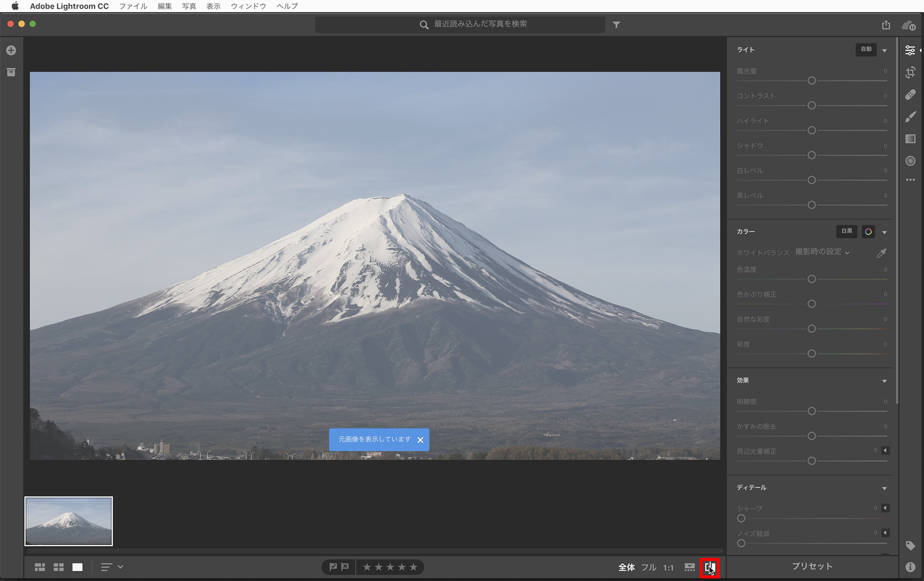Open the 撮影時の設定 white balance dropdown
Screen dimensions: 924x581
tap(822, 252)
